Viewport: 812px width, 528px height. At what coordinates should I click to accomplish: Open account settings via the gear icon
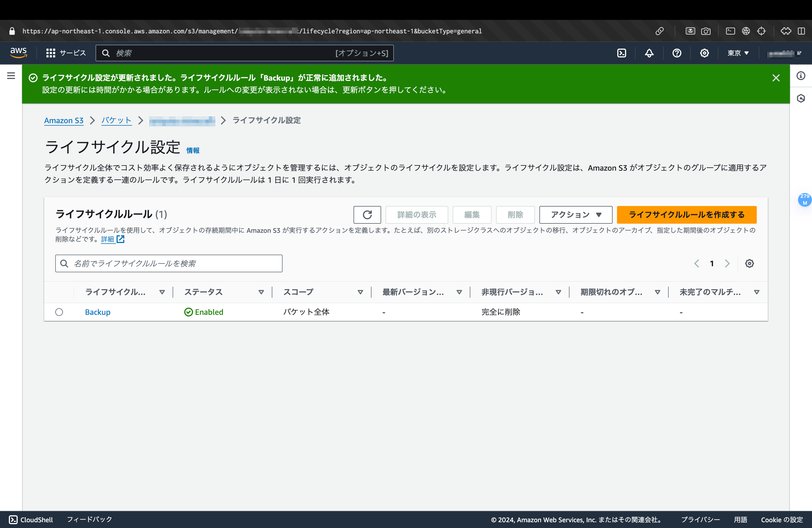coord(704,53)
